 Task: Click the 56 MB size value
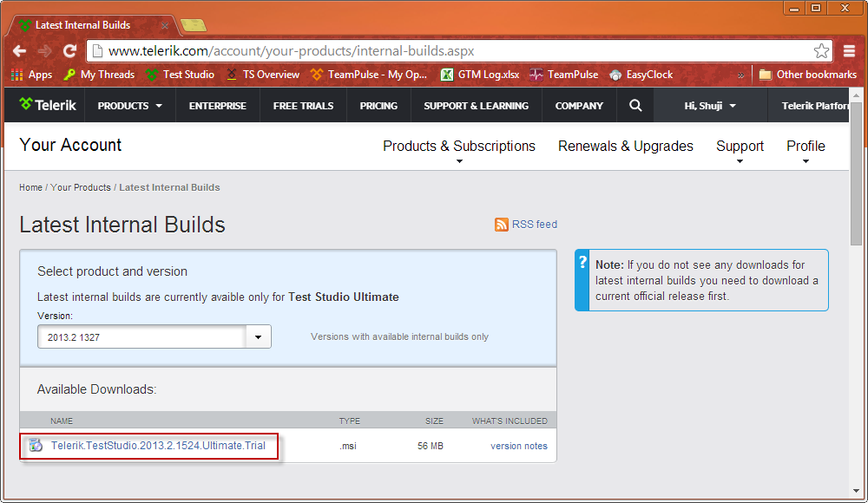[431, 446]
